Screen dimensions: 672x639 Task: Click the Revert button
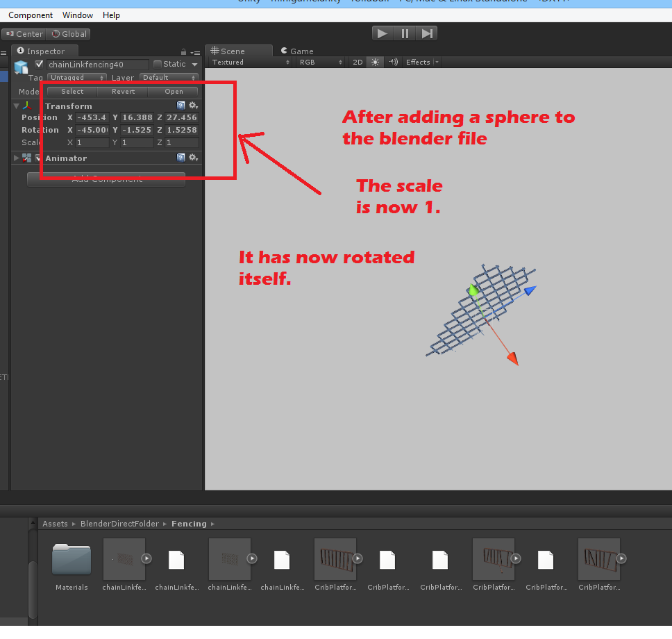122,91
